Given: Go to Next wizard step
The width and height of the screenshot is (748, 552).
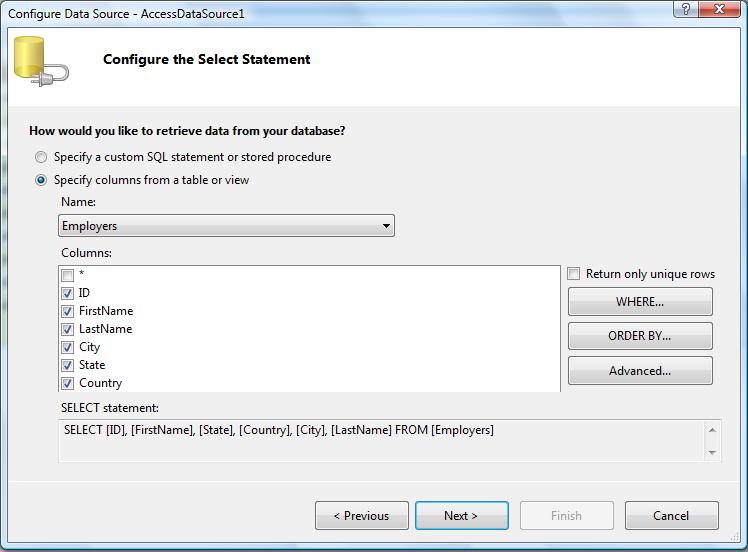Looking at the screenshot, I should [461, 516].
